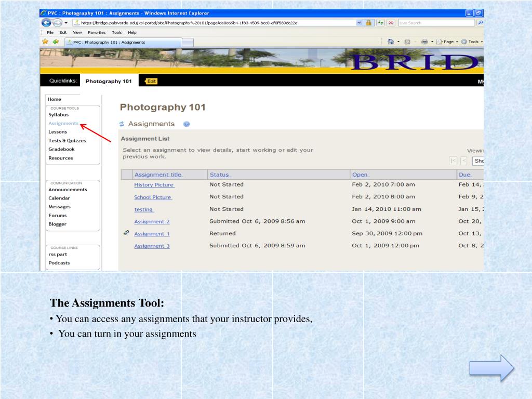Open rss part course link
The image size is (532, 399).
point(58,254)
